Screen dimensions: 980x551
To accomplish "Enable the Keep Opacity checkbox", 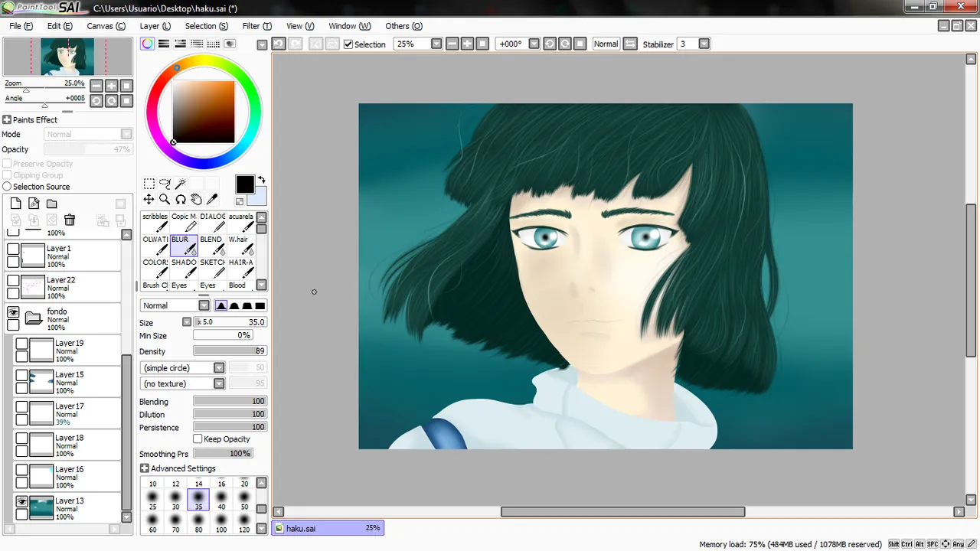I will point(198,439).
